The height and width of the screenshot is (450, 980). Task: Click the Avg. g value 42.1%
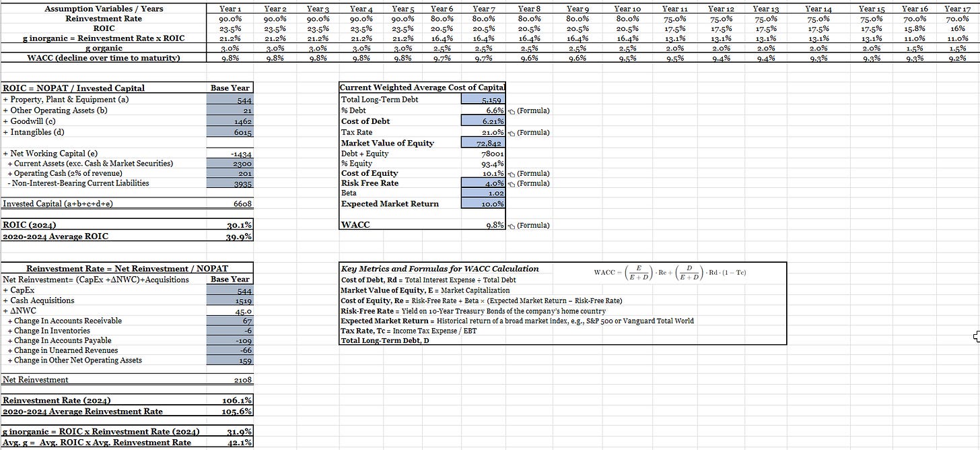click(230, 443)
